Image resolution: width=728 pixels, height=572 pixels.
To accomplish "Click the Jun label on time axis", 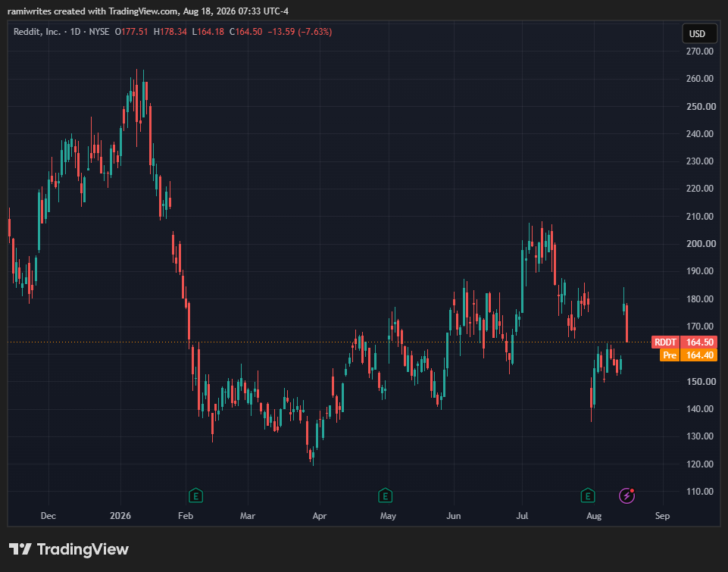I will click(x=454, y=516).
